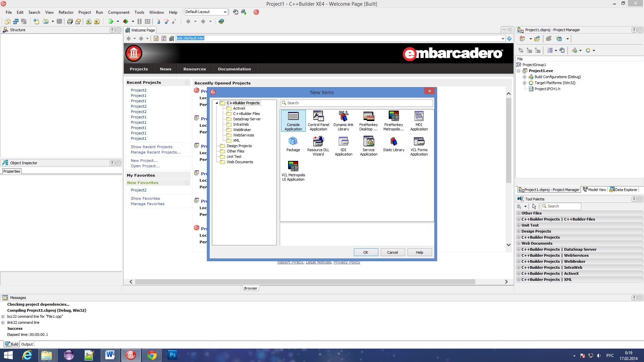Click the Save All toolbar icon
644x362 pixels.
(x=70, y=21)
